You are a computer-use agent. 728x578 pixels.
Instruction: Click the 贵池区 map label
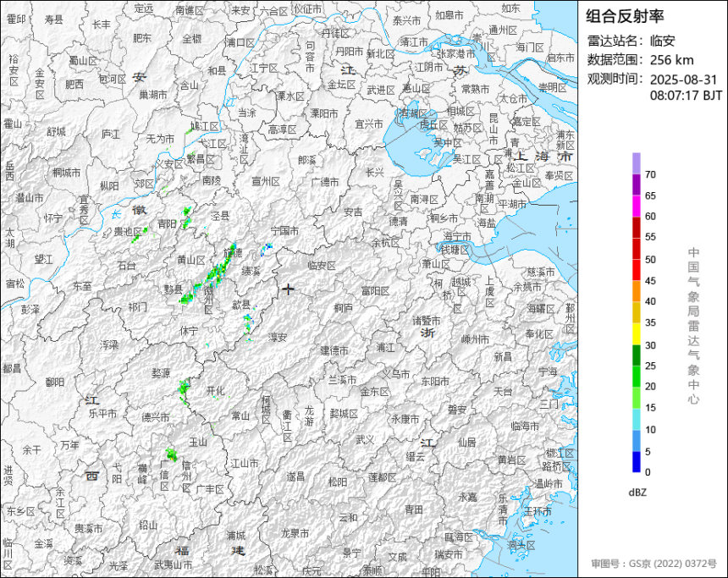click(x=128, y=231)
